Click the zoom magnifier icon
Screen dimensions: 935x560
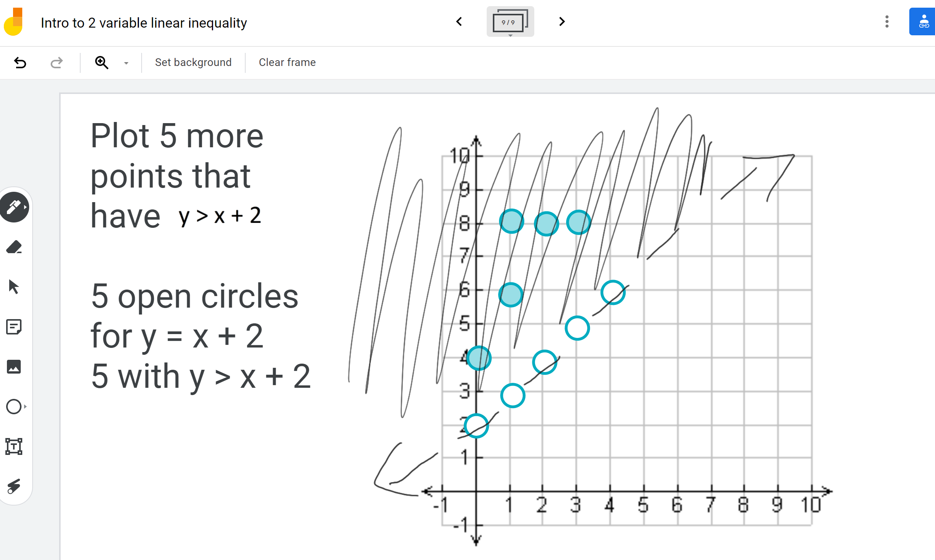point(101,62)
